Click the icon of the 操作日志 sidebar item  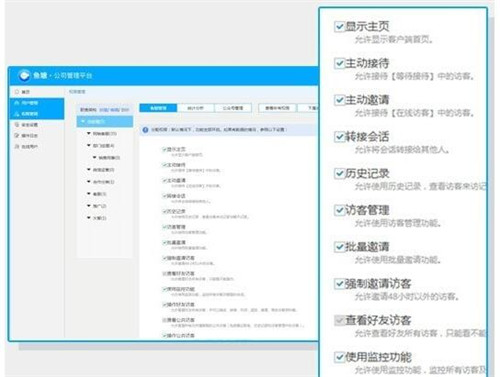(17, 135)
